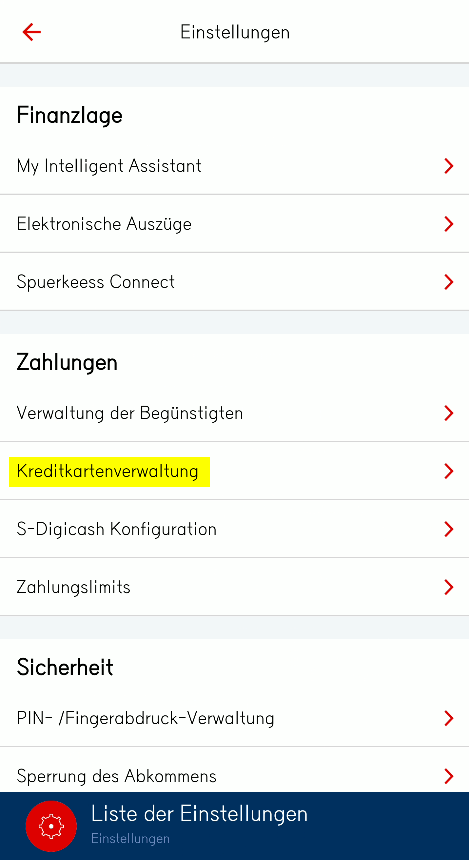Click Liste der Einstellungen banner text

click(199, 813)
